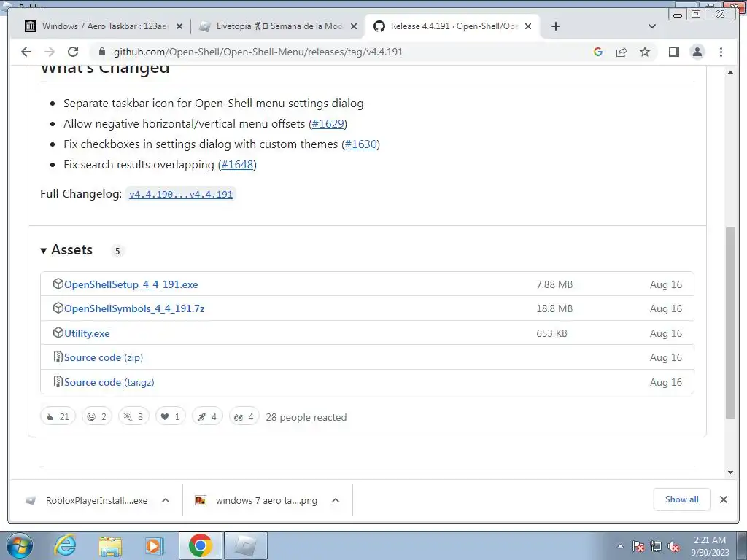The image size is (747, 560).
Task: Open a new browser tab
Action: tap(555, 26)
